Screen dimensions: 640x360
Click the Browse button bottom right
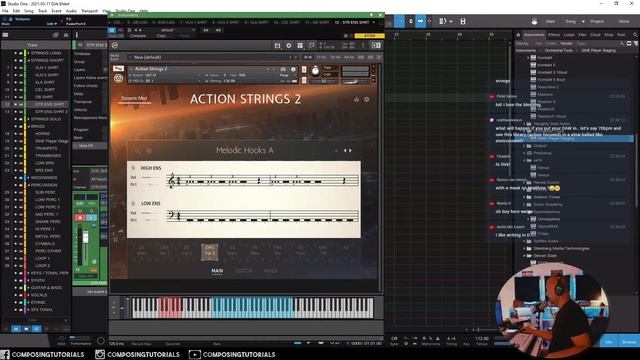pyautogui.click(x=629, y=342)
